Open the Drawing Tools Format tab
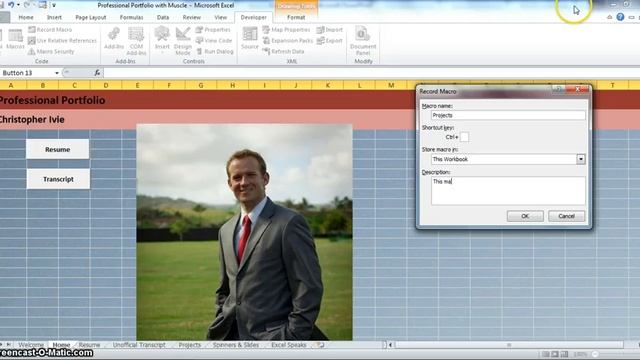Screen dimensions: 640x360 [x=296, y=17]
